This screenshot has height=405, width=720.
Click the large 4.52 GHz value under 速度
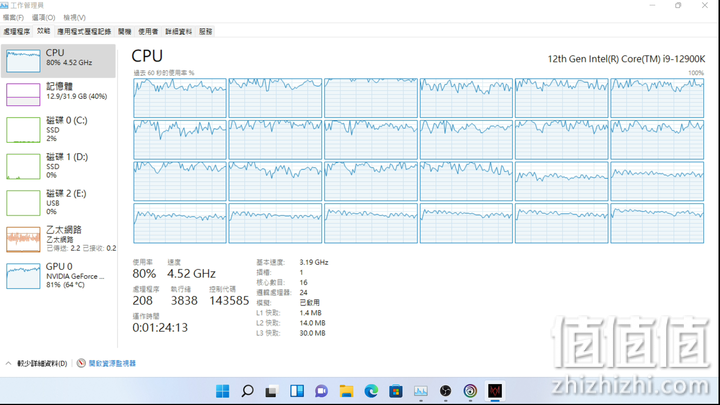point(191,274)
